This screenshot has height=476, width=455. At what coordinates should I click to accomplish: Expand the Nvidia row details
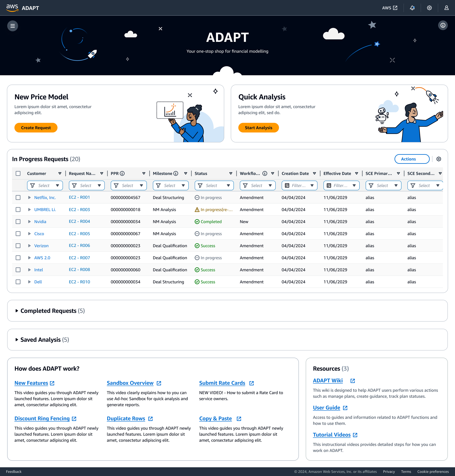[x=29, y=222]
